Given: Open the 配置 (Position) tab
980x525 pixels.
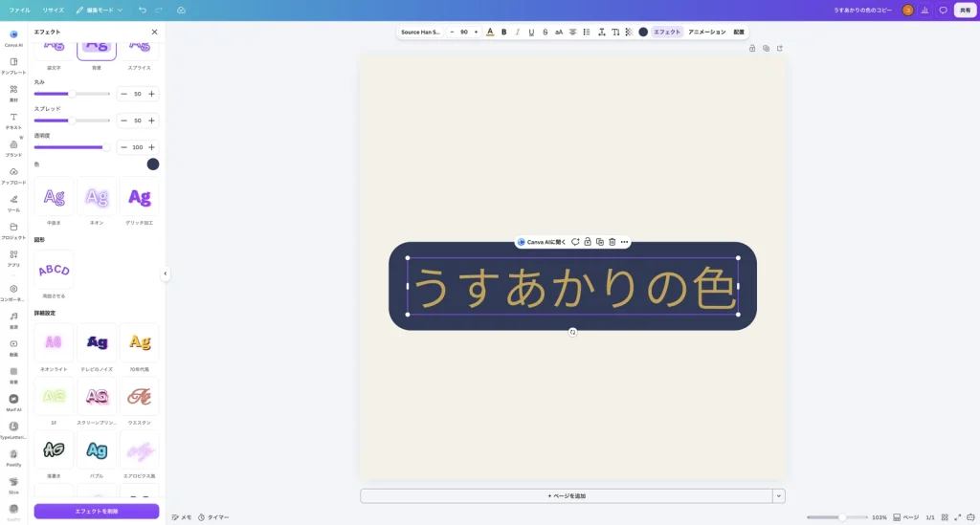Looking at the screenshot, I should click(739, 32).
